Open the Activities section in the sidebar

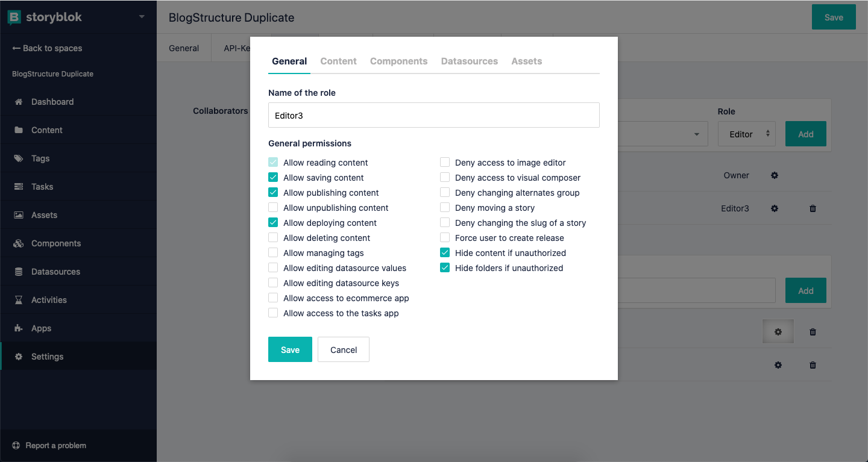(x=48, y=299)
